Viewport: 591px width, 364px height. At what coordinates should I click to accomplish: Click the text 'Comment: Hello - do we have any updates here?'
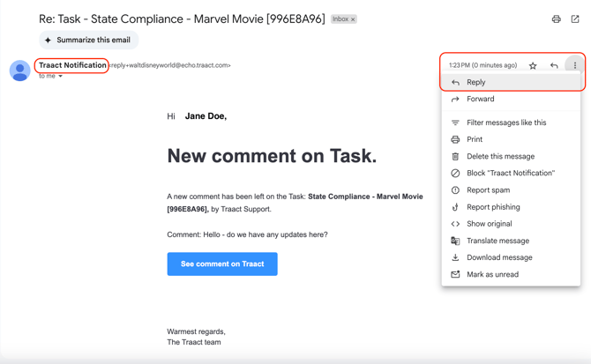(247, 234)
